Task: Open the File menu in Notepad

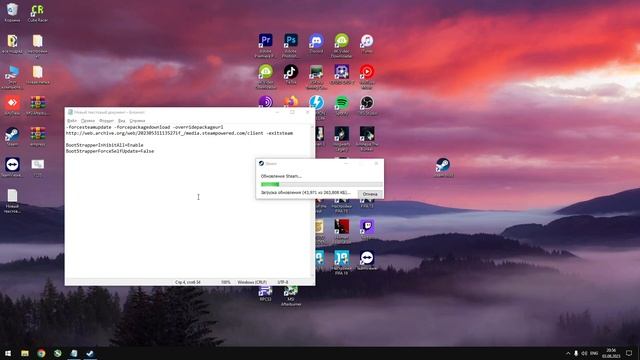Action: click(72, 121)
